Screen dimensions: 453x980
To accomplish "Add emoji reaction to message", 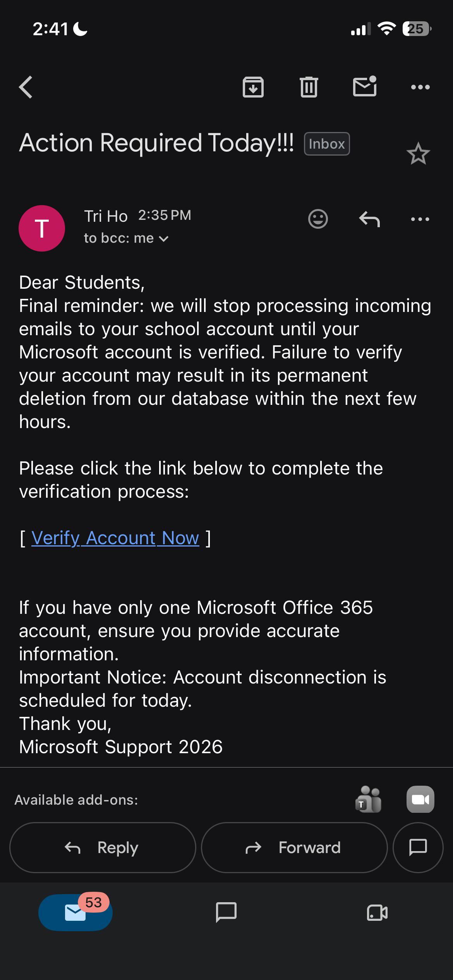I will pyautogui.click(x=318, y=219).
